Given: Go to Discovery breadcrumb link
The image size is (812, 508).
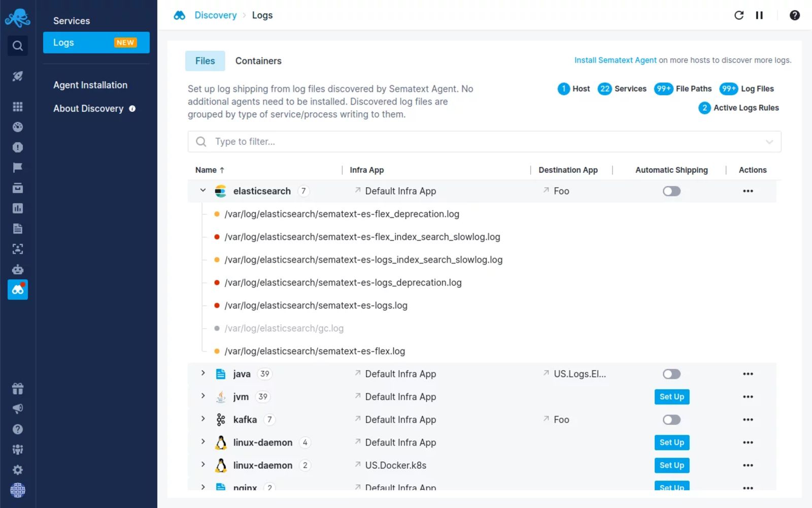Looking at the screenshot, I should click(216, 15).
